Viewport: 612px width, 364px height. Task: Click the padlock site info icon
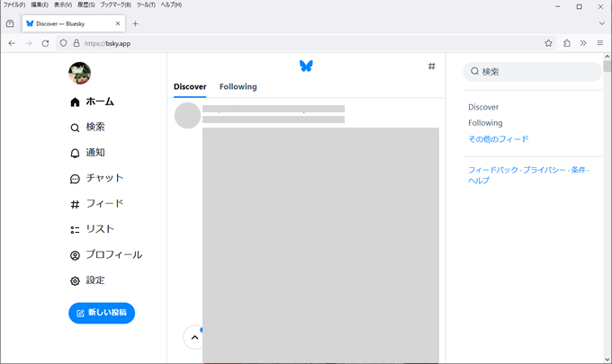coord(76,43)
